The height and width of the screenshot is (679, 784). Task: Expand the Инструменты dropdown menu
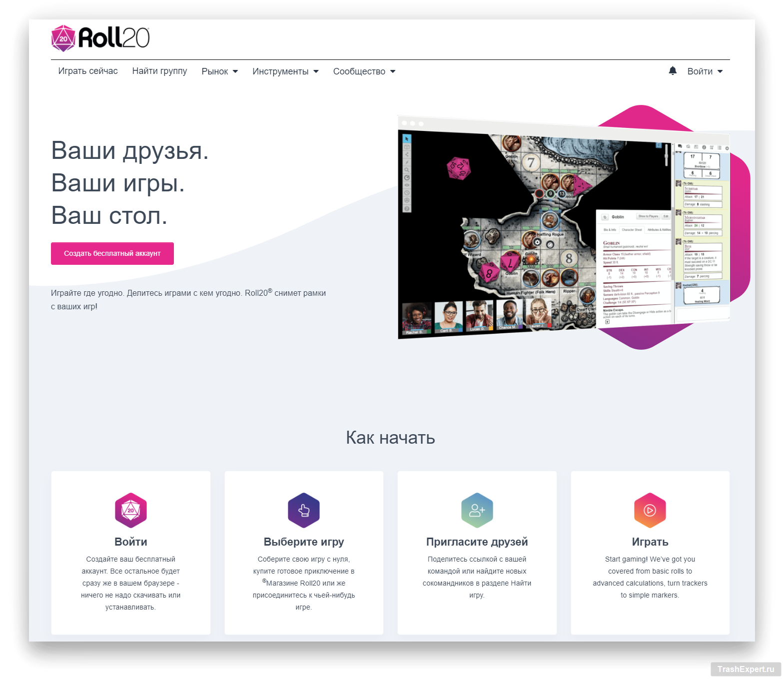click(285, 71)
